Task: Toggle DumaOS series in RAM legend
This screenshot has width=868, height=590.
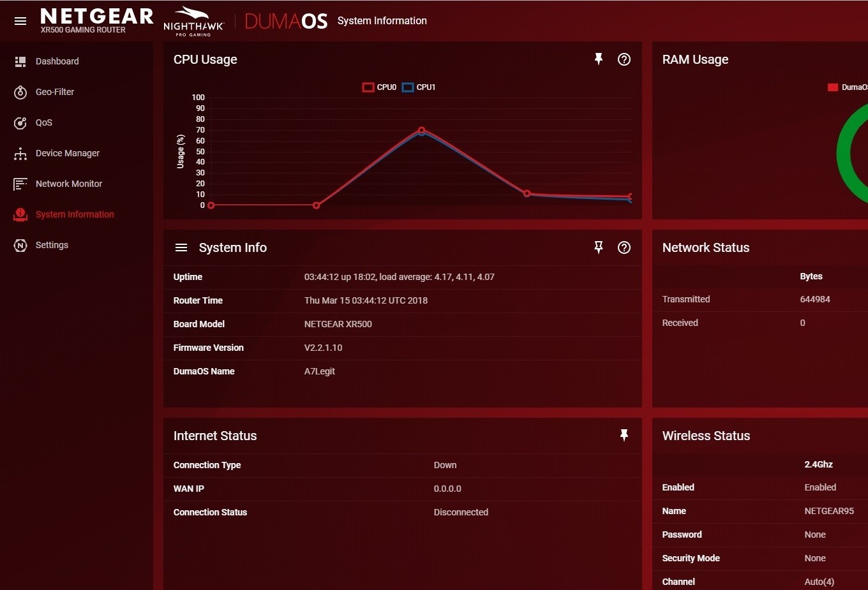Action: [848, 87]
